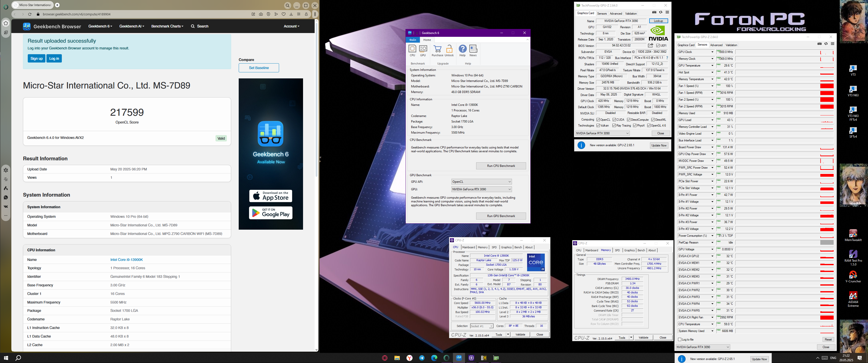Click Sign up button on Geekbench page
This screenshot has width=868, height=363.
pyautogui.click(x=36, y=58)
